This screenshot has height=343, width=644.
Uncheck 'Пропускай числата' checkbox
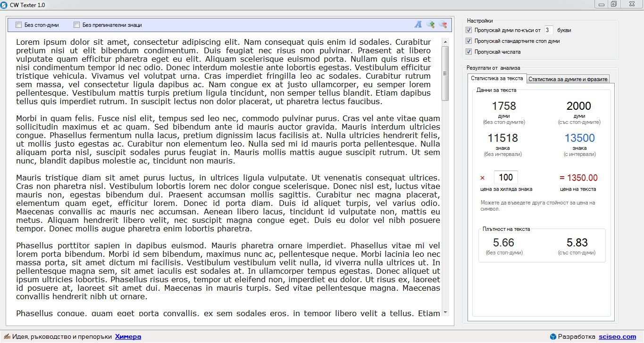468,52
